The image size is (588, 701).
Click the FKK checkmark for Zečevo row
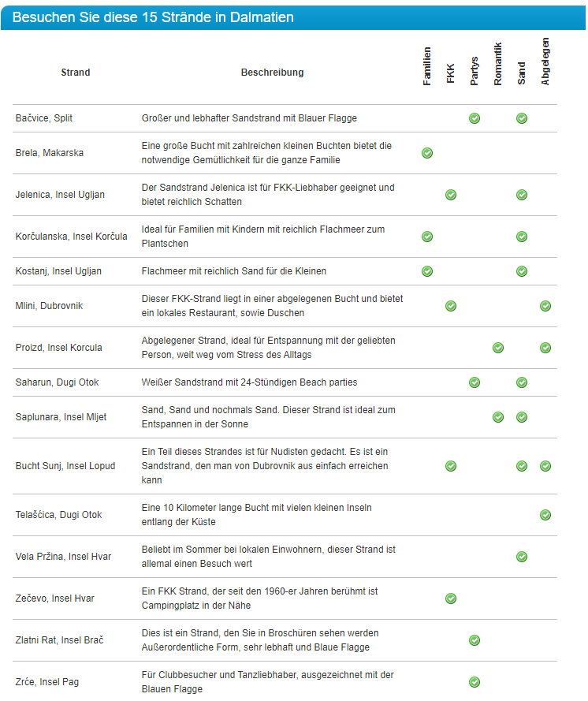click(451, 598)
